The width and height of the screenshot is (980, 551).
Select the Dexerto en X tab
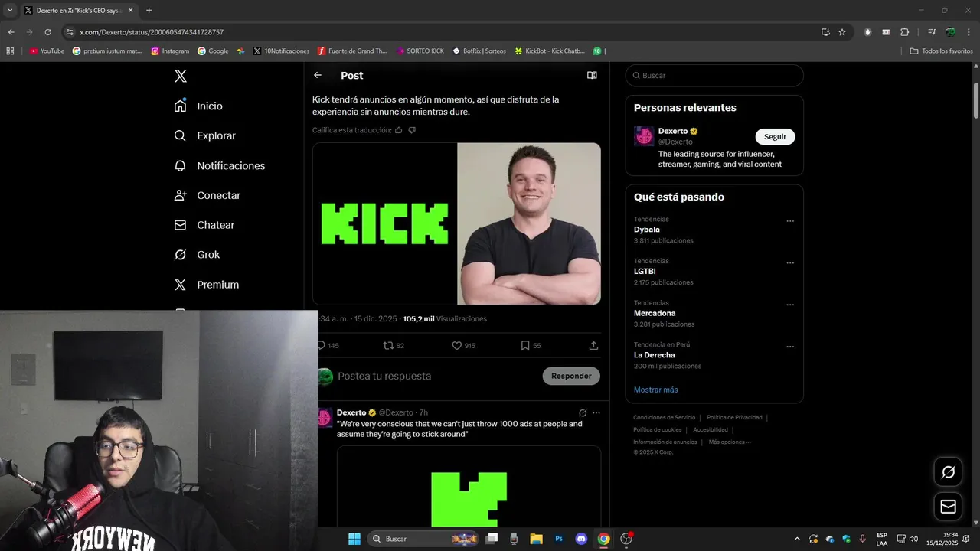pyautogui.click(x=78, y=11)
